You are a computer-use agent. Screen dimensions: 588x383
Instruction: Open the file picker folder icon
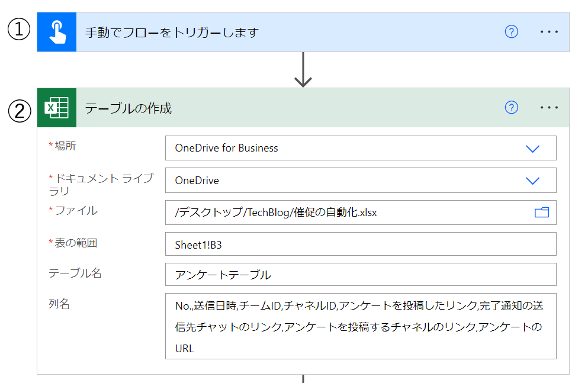541,213
